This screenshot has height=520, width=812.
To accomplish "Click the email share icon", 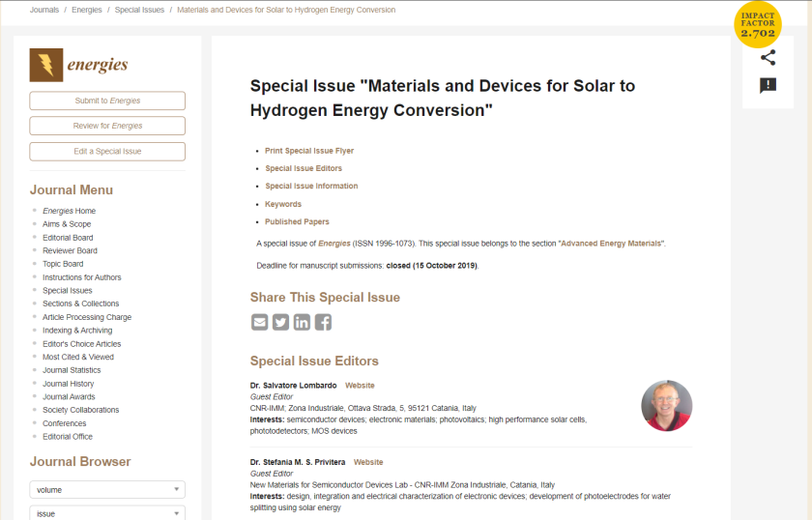I will coord(259,322).
